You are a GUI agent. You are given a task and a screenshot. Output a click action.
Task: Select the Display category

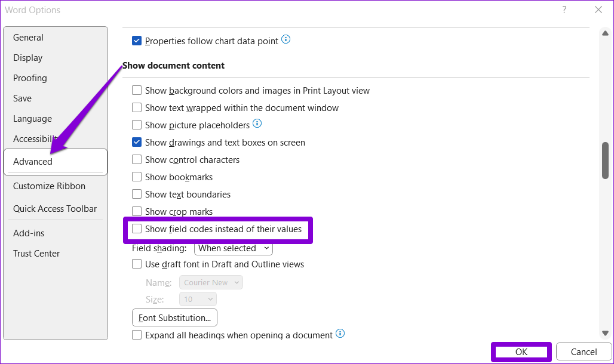coord(27,57)
